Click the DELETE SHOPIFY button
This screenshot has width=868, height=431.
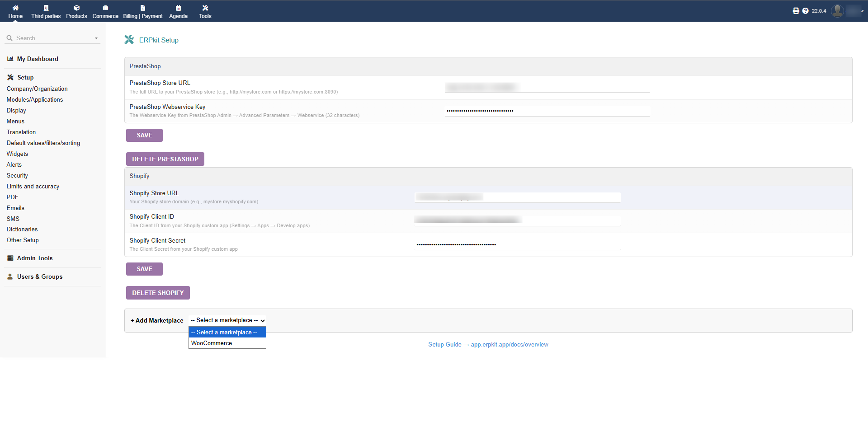[x=158, y=293]
